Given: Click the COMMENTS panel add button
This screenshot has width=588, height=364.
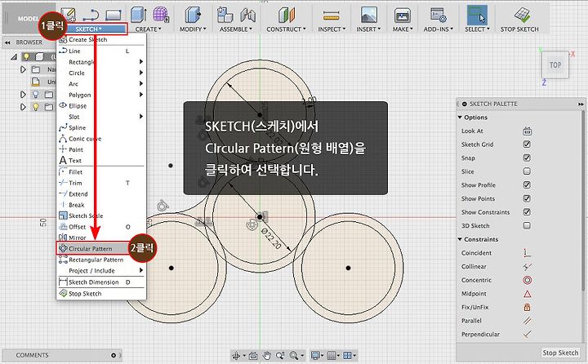Looking at the screenshot, I should [114, 355].
